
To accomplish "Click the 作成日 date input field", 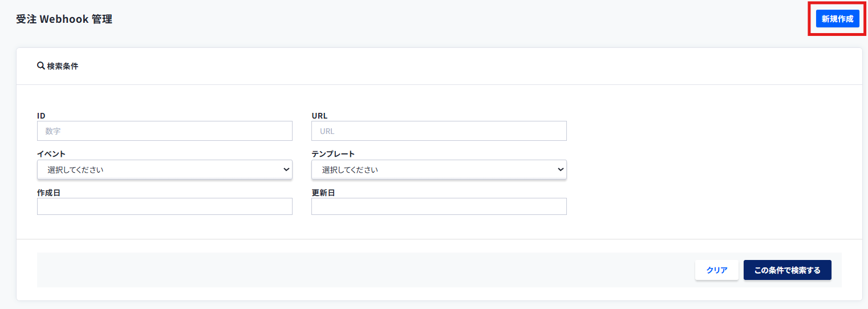I will click(164, 206).
